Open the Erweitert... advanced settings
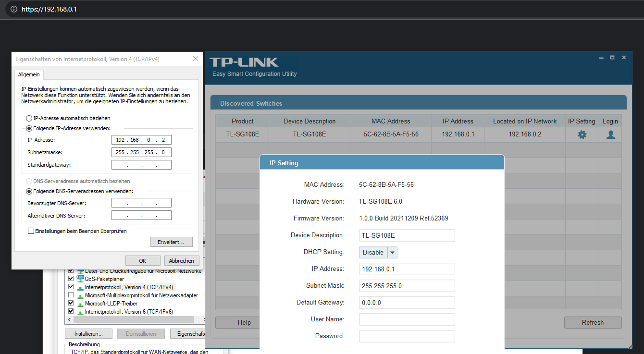The image size is (644, 354). (172, 242)
